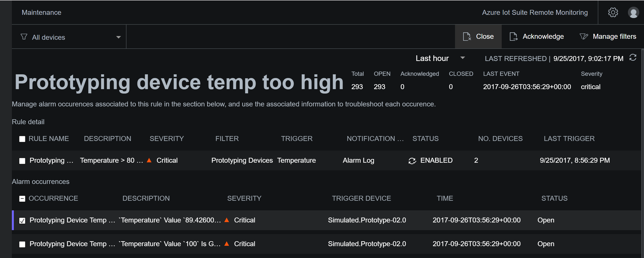Click the filter icon beside All devices

click(x=24, y=37)
